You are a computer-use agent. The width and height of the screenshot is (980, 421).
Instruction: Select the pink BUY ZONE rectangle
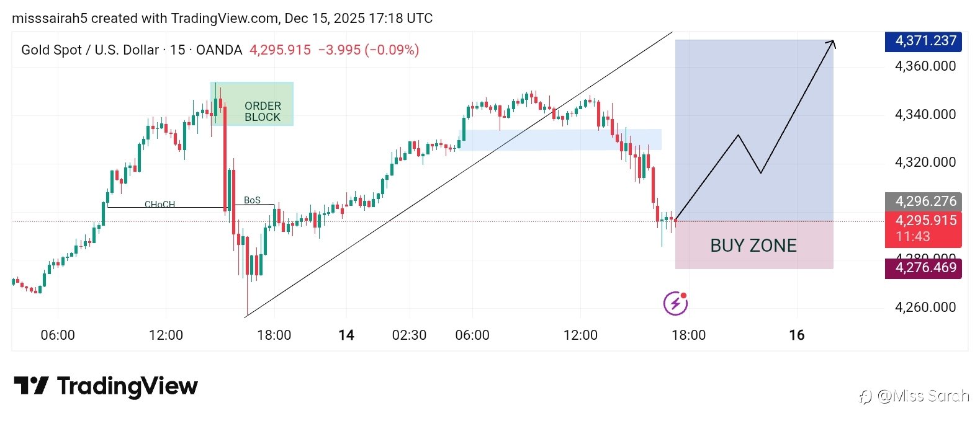[x=753, y=246]
